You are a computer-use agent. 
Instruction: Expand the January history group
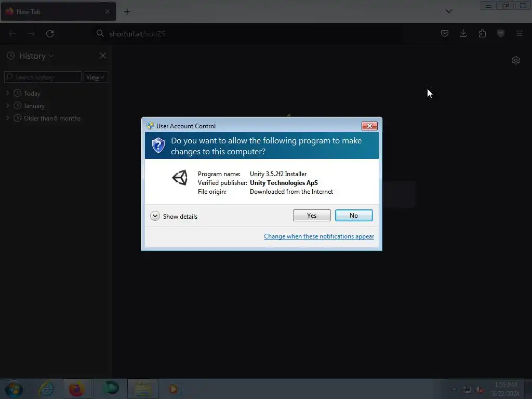(x=7, y=105)
